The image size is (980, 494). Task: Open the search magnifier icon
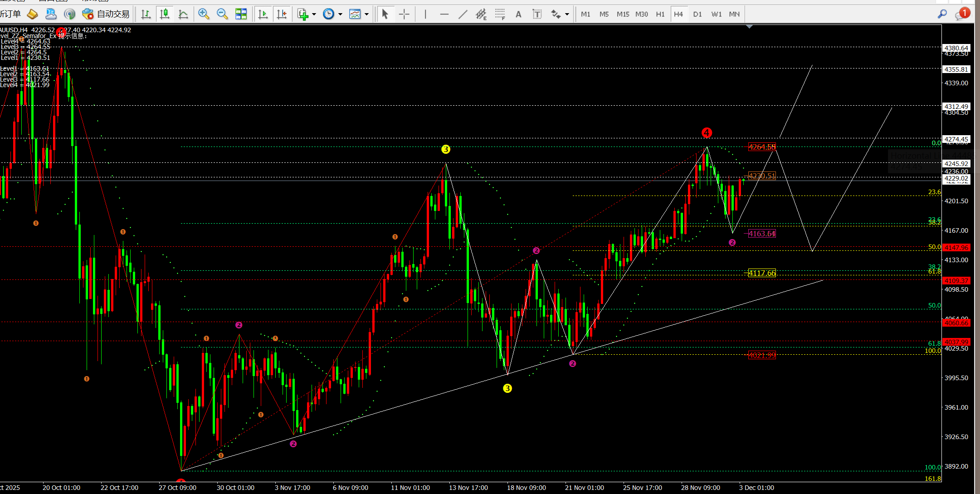[942, 14]
